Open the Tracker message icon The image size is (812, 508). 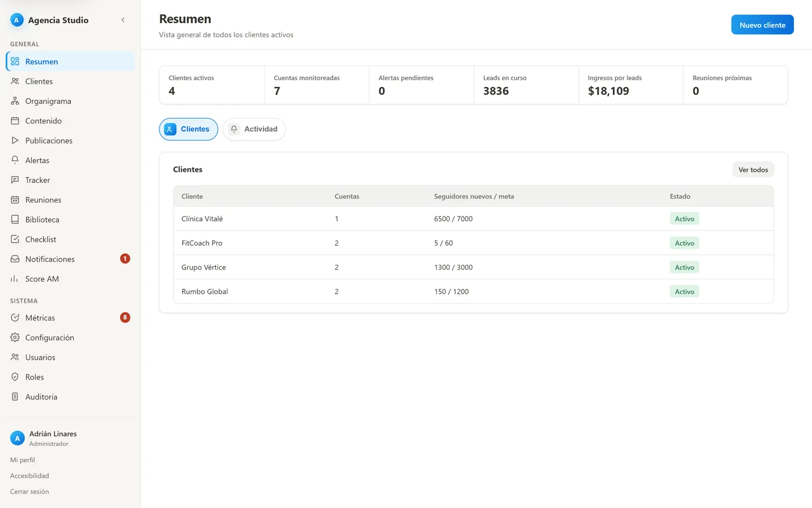15,180
